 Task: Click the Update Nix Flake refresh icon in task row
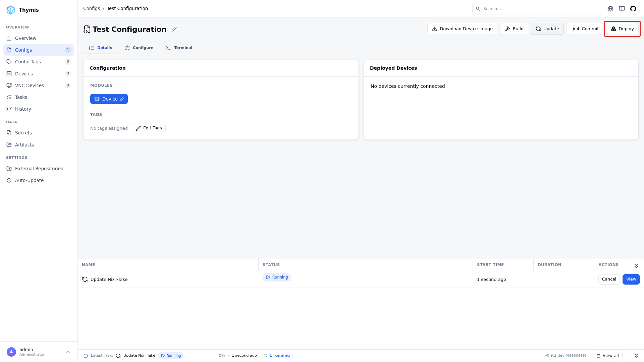pyautogui.click(x=85, y=279)
